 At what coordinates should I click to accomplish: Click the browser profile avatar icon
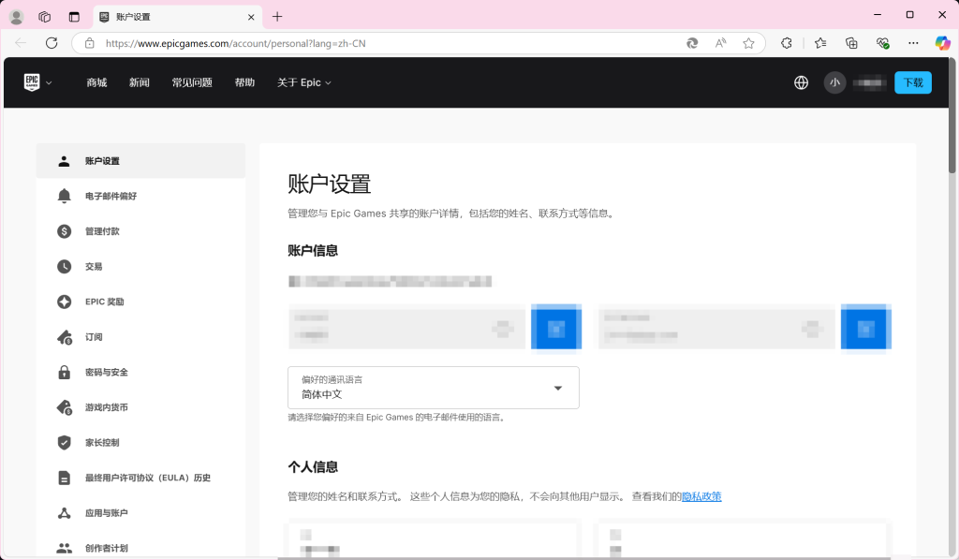click(17, 17)
